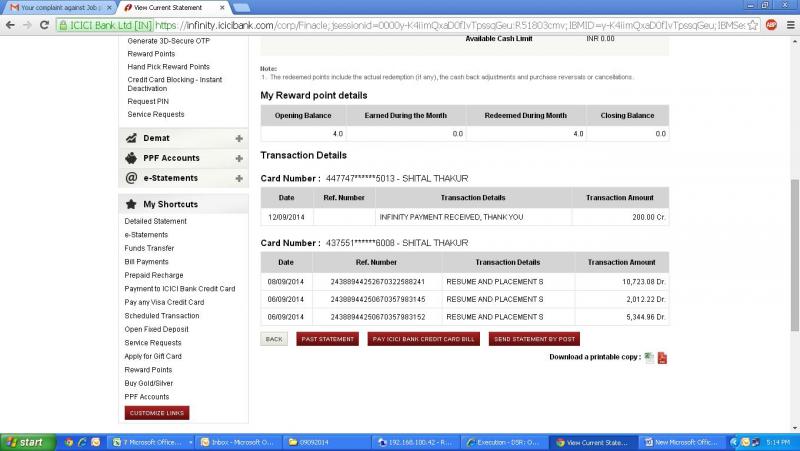The image size is (800, 451).
Task: Open Pay any Visa Credit Card
Action: click(x=164, y=302)
